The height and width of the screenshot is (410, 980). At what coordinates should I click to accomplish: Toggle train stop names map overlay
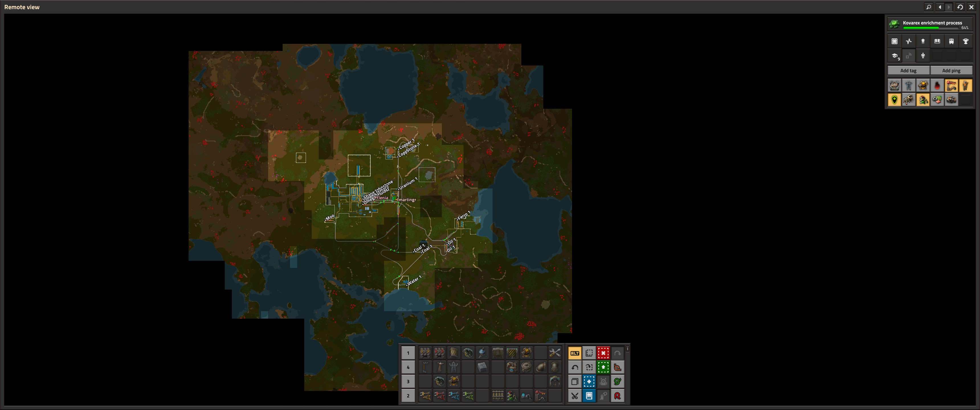(952, 86)
